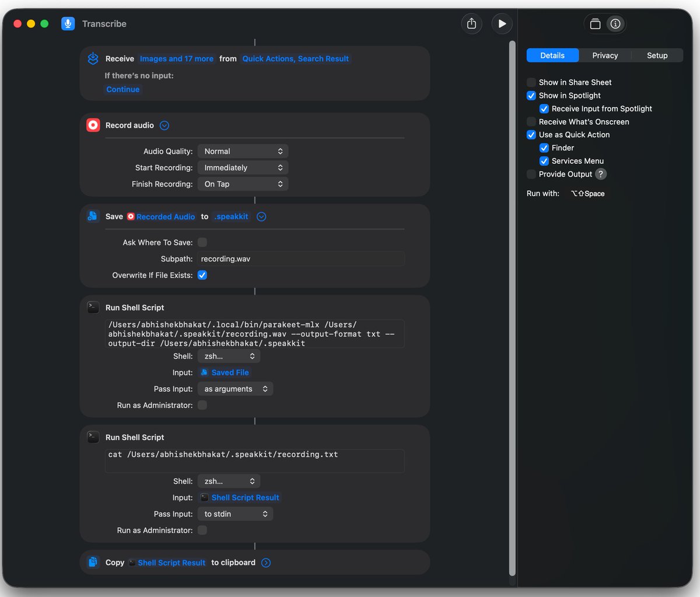Enable Show in Share Sheet
The height and width of the screenshot is (597, 700).
pyautogui.click(x=531, y=82)
